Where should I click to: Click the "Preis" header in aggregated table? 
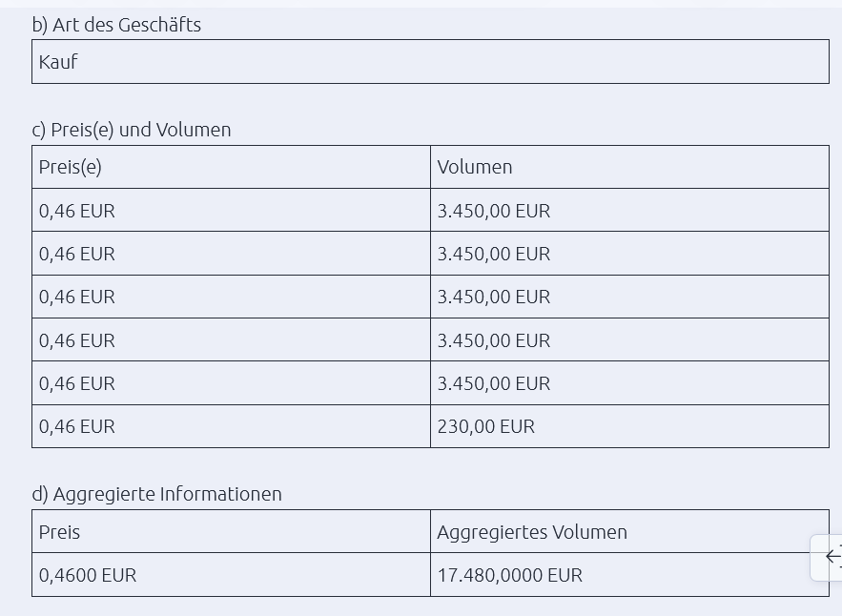(60, 532)
